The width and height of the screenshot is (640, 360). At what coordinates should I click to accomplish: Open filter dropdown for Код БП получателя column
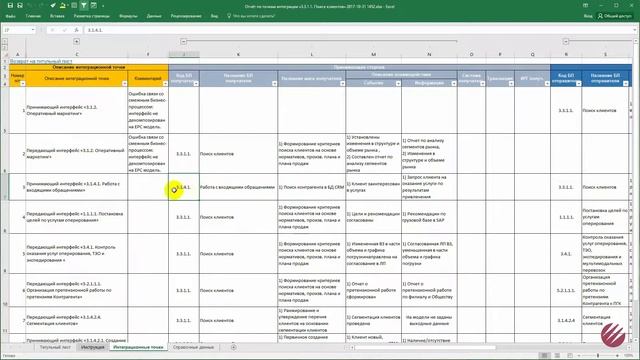pyautogui.click(x=196, y=84)
